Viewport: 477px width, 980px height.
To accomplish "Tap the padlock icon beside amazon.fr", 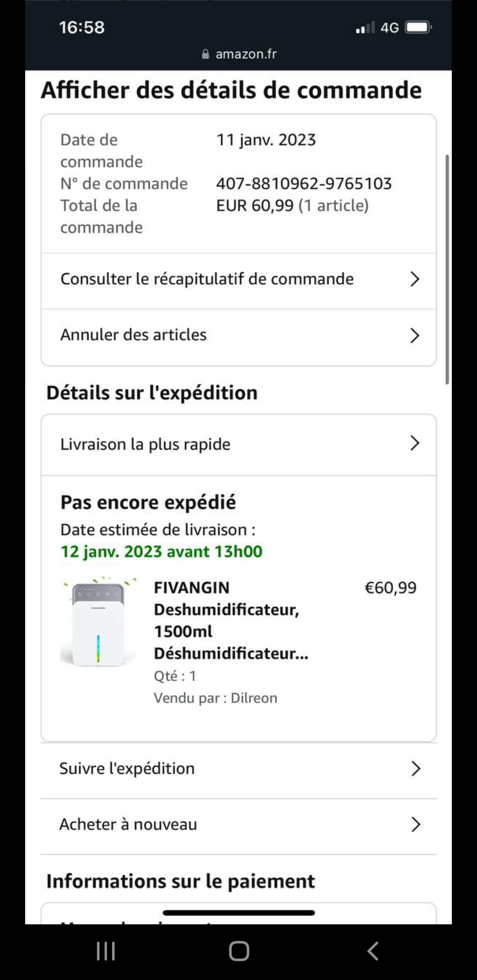I will point(205,54).
